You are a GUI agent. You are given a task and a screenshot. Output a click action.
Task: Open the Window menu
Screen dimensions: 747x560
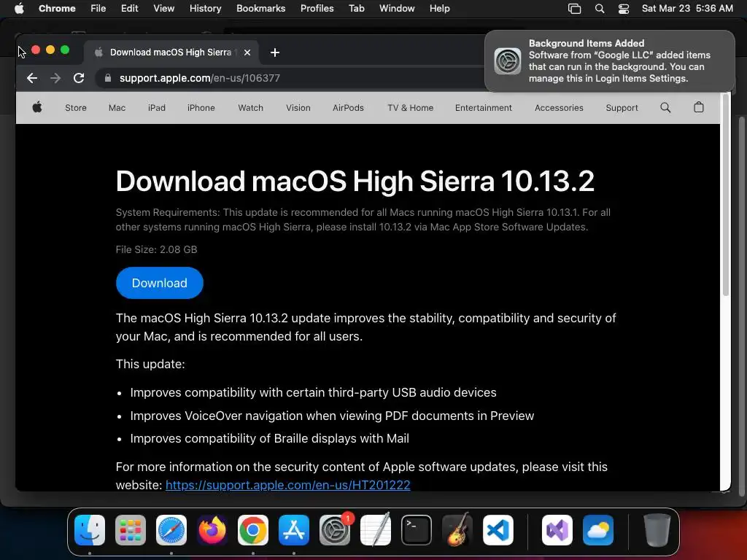pos(397,9)
